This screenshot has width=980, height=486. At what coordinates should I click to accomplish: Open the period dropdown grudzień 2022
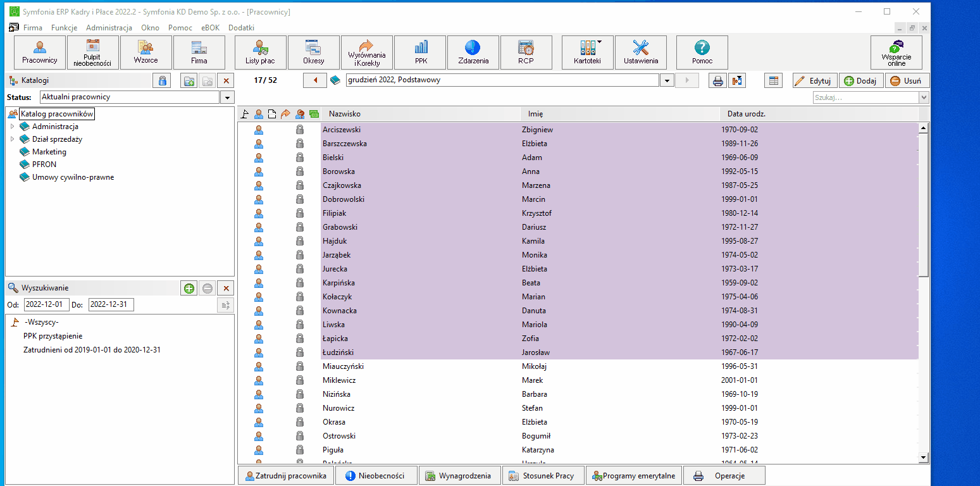click(x=667, y=80)
